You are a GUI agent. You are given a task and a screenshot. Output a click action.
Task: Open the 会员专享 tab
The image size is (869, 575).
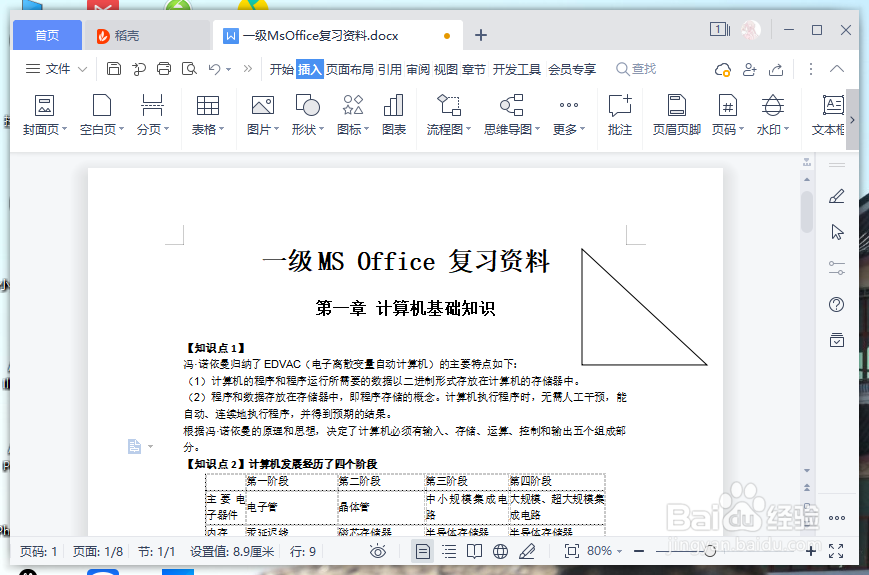(x=572, y=69)
